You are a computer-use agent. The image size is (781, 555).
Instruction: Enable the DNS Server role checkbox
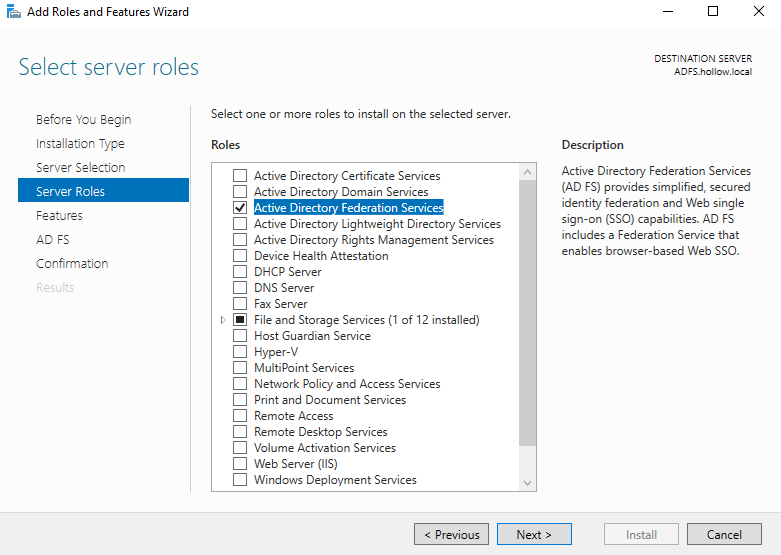240,288
